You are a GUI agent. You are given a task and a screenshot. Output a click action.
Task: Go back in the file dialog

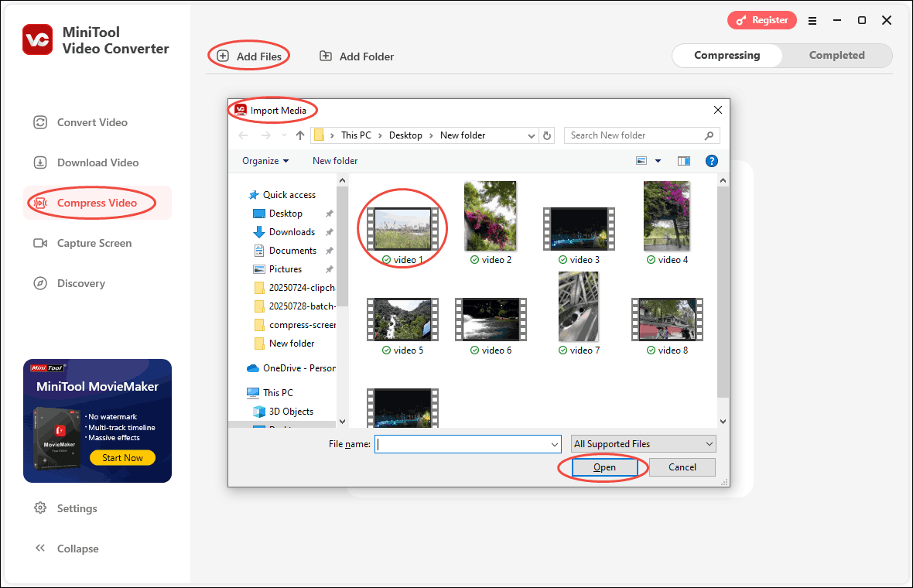pyautogui.click(x=244, y=135)
